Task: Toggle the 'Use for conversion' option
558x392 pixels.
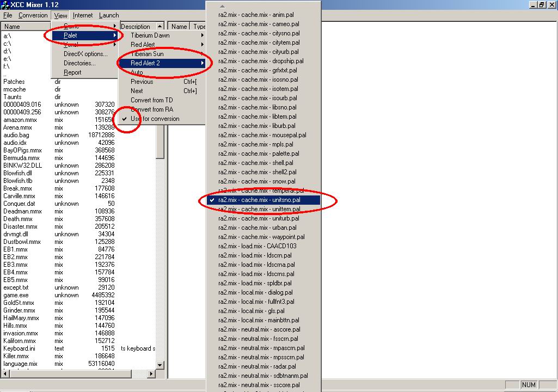Action: 155,119
